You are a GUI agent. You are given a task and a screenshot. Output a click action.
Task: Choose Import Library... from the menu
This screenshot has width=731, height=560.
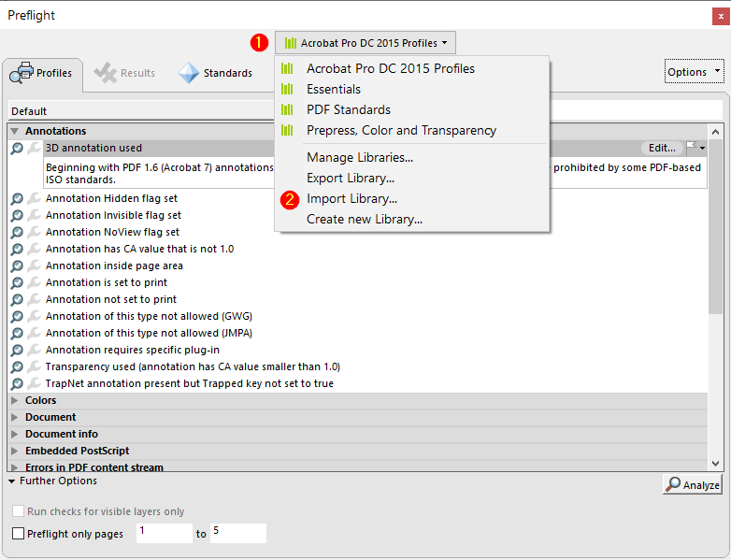351,199
